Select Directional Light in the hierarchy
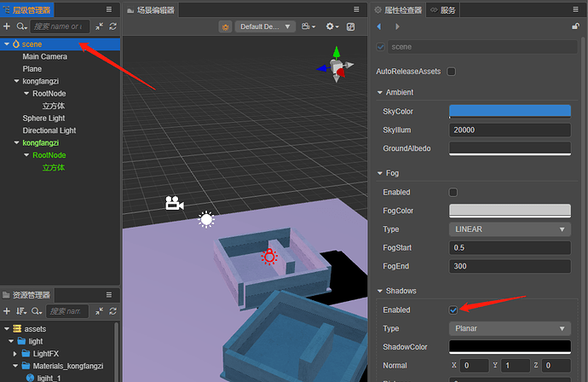588x382 pixels. coord(49,130)
